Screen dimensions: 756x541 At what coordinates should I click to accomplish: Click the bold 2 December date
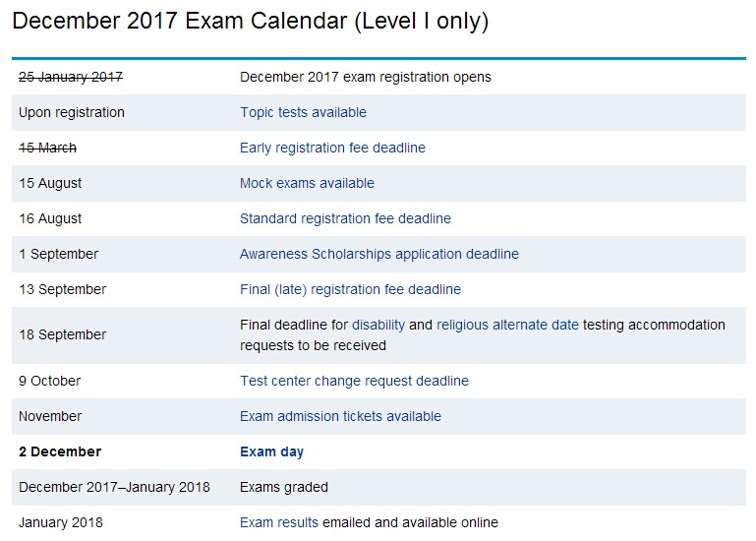pyautogui.click(x=60, y=451)
